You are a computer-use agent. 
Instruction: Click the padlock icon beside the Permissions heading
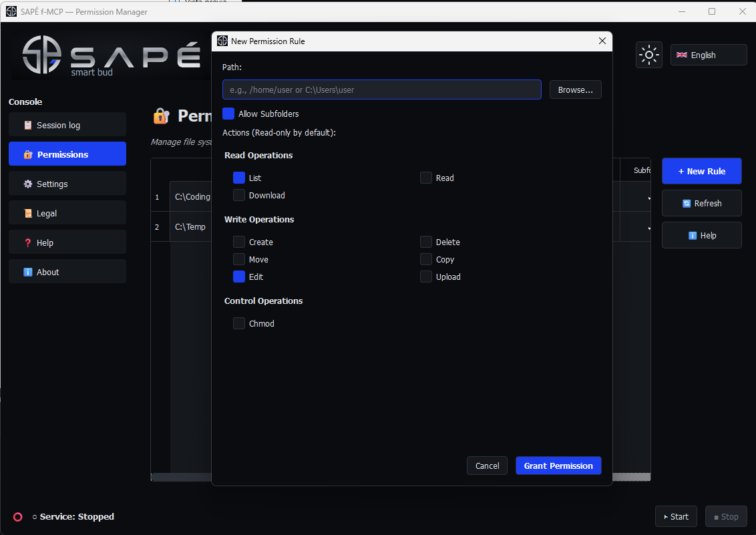tap(162, 116)
